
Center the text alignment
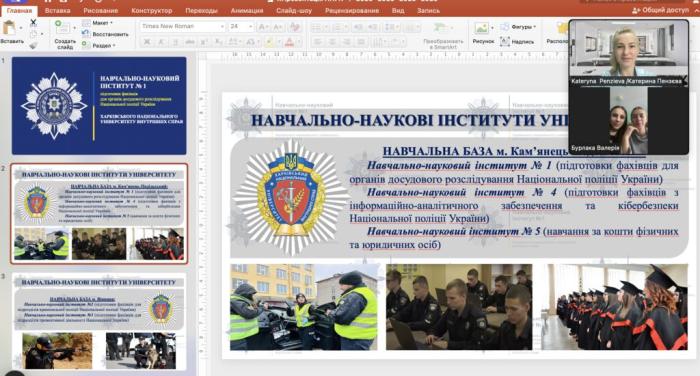coord(332,42)
